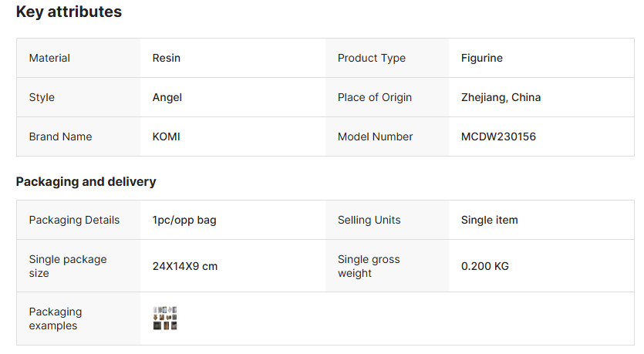
Task: Select the Material label cell
Action: (49, 58)
